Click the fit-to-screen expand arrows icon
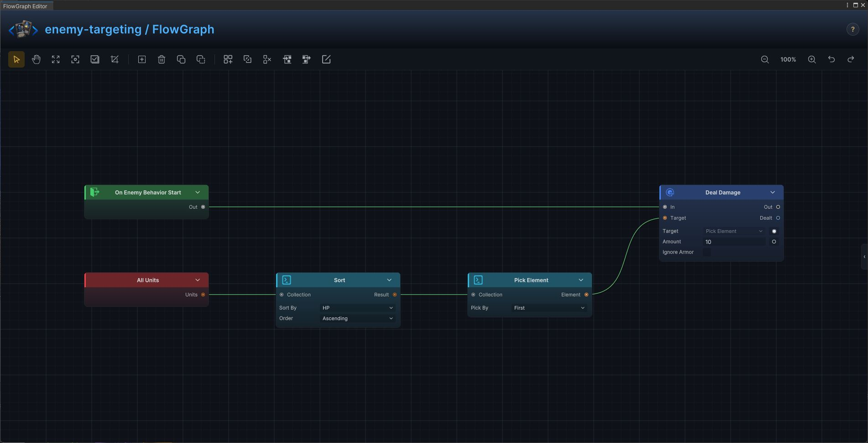The image size is (868, 443). click(x=56, y=59)
